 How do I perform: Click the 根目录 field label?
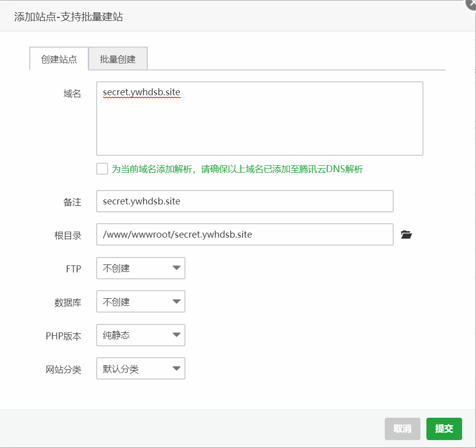pos(68,236)
